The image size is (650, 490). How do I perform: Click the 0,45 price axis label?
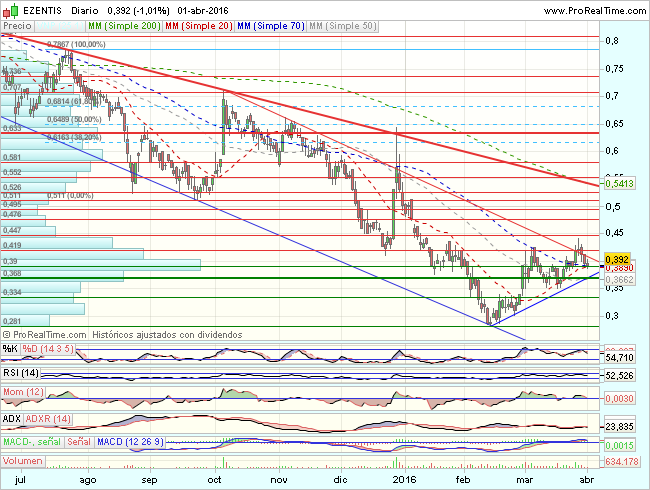tap(614, 233)
